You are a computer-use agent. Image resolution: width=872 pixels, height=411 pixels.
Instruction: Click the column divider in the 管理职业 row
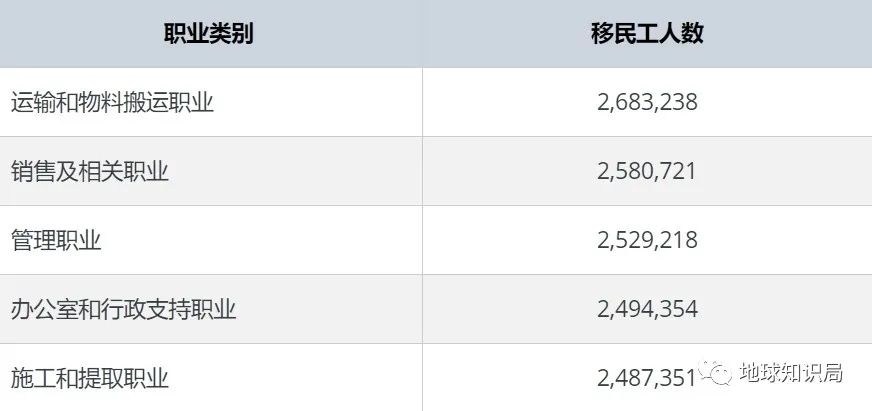[422, 240]
